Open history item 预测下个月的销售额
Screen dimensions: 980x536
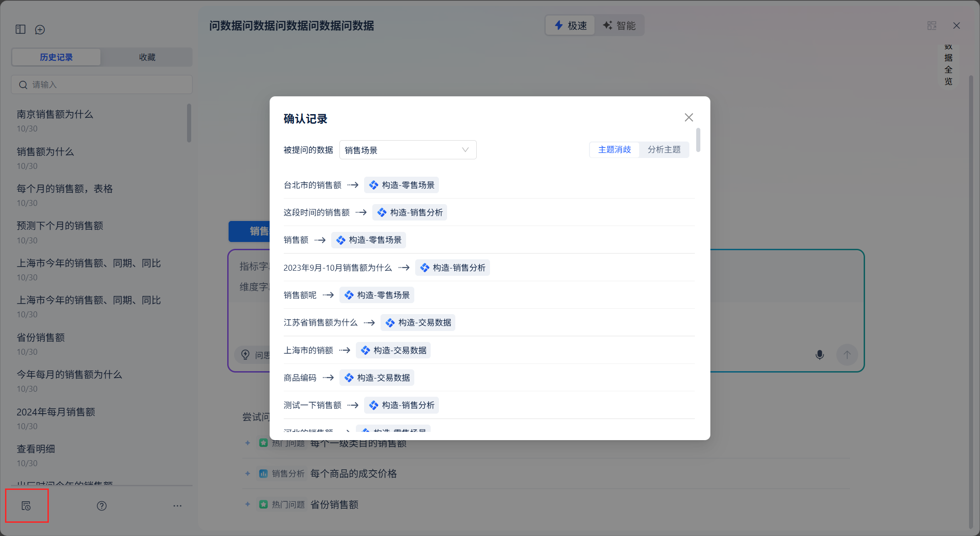[60, 226]
